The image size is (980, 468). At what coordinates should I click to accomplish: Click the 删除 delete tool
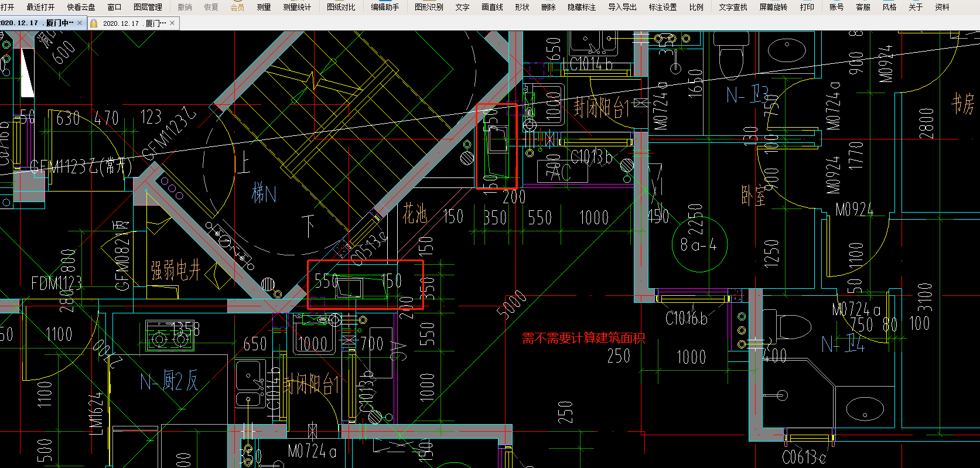(x=548, y=7)
